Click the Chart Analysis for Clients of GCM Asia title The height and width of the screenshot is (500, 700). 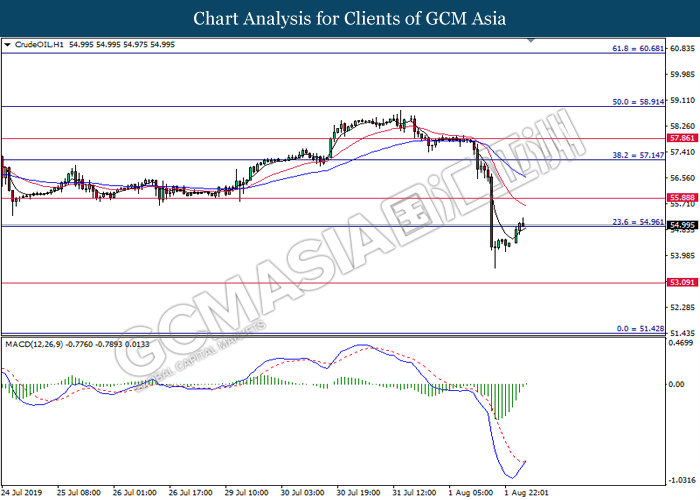click(350, 19)
